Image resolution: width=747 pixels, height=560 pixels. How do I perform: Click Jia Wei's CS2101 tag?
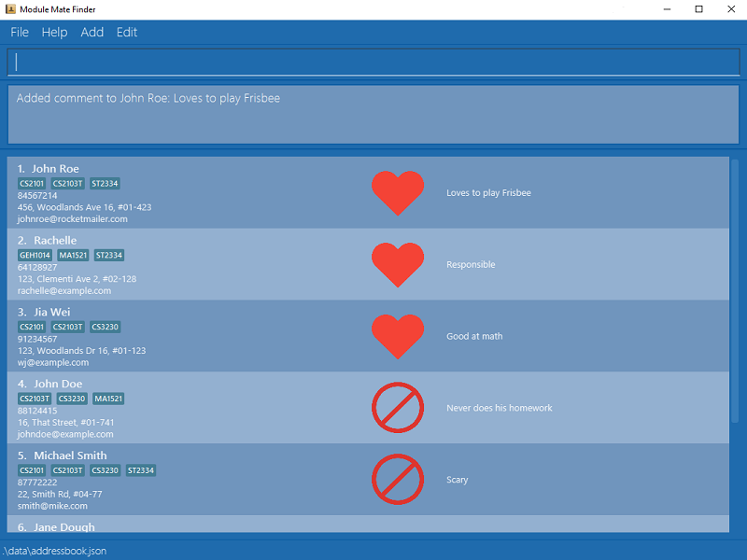[x=32, y=328]
